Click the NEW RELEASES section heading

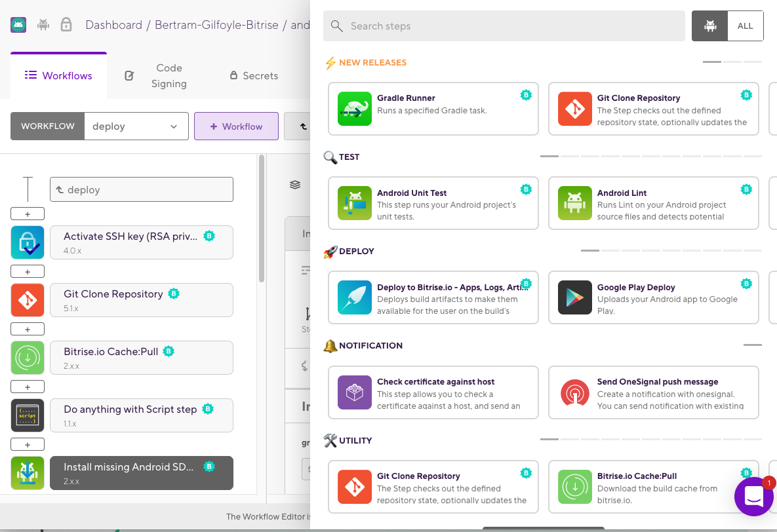[x=372, y=62]
